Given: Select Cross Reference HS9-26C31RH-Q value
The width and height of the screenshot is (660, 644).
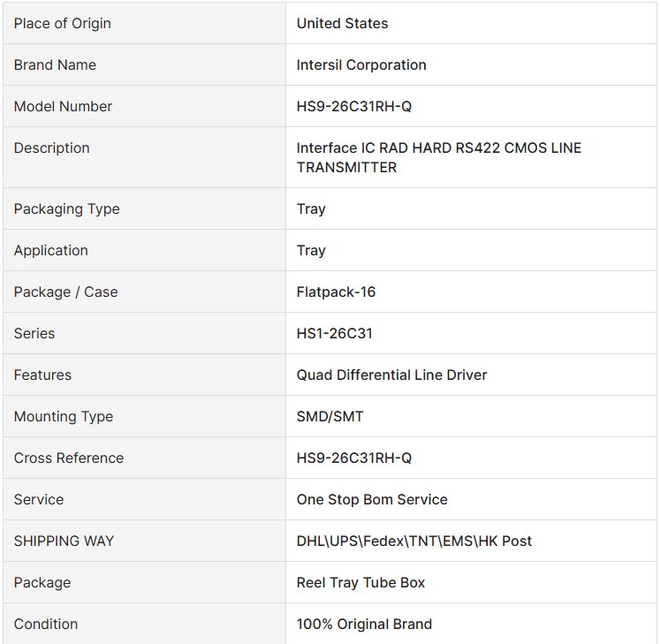Looking at the screenshot, I should [x=354, y=458].
